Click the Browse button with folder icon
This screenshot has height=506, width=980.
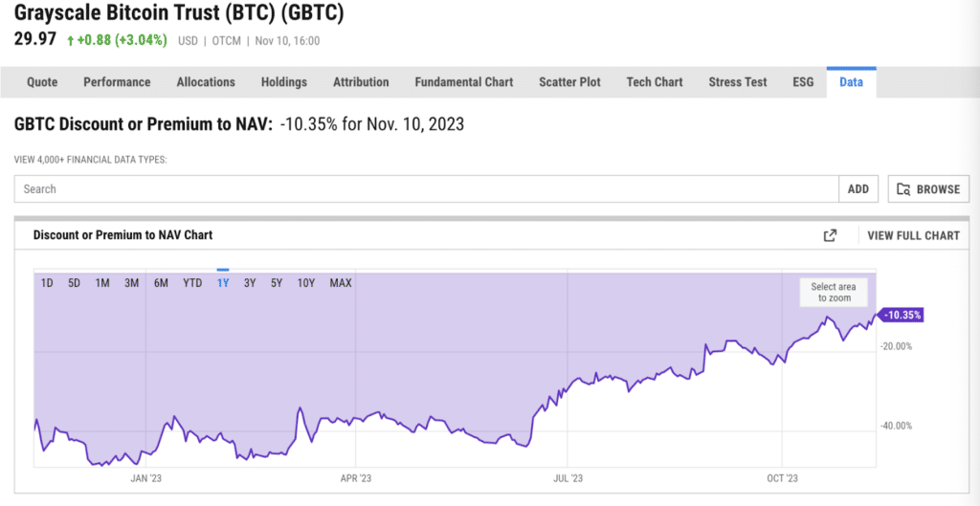pos(928,189)
